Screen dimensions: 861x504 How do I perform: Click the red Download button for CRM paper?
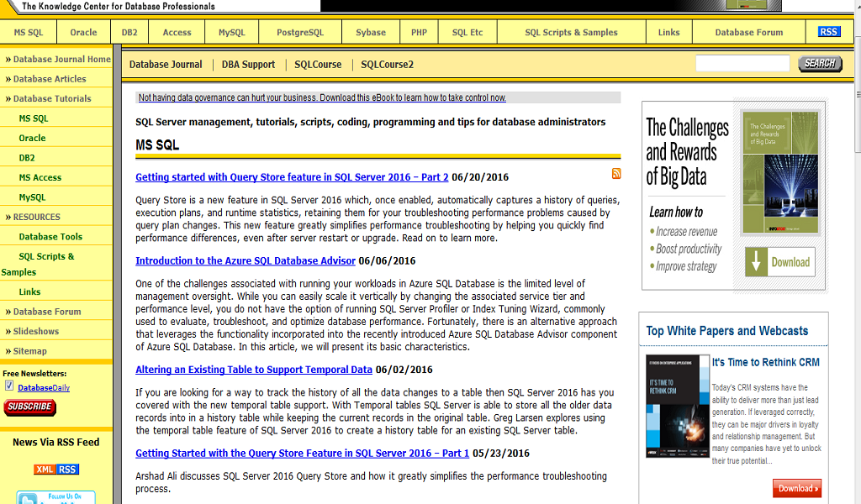coord(797,488)
